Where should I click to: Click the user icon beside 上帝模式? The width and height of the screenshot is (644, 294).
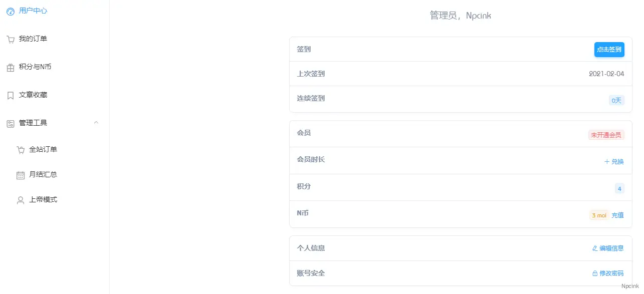[x=21, y=200]
